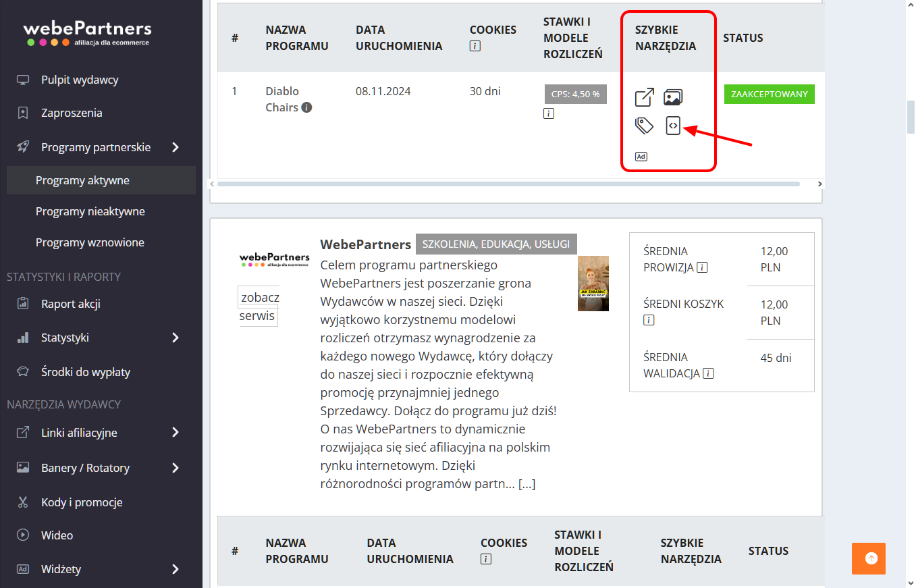Click the WebePartners program title

pyautogui.click(x=365, y=244)
